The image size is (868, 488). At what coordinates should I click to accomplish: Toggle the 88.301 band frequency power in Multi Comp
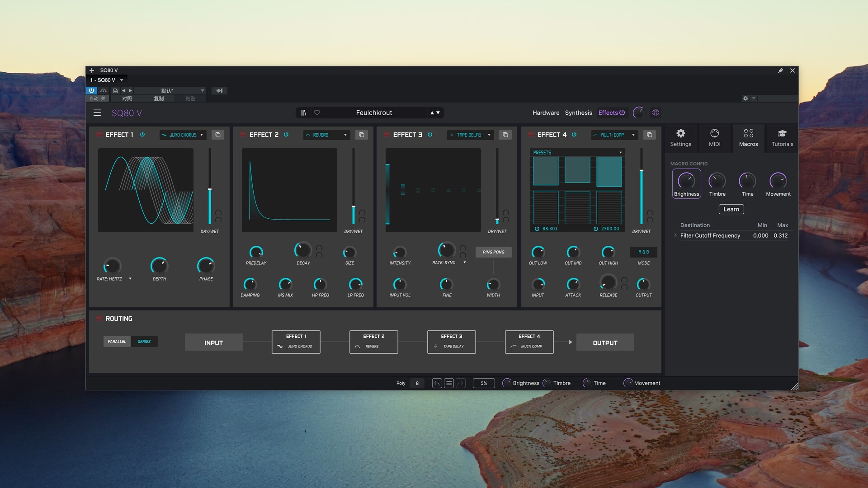537,229
